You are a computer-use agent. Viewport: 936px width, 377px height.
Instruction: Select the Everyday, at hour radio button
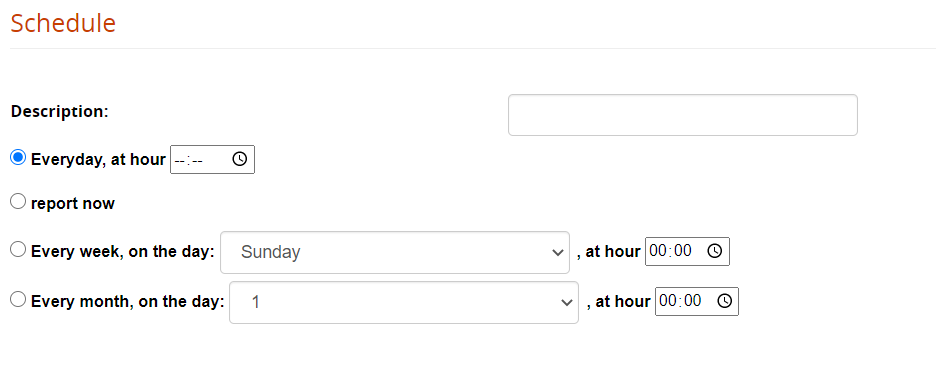[19, 158]
